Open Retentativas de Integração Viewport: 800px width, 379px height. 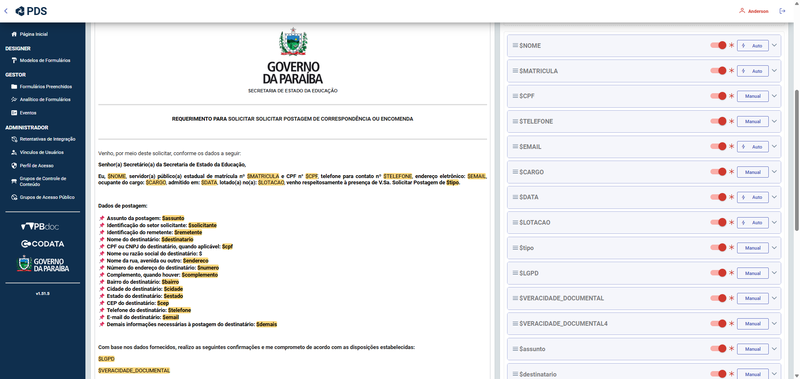43,139
